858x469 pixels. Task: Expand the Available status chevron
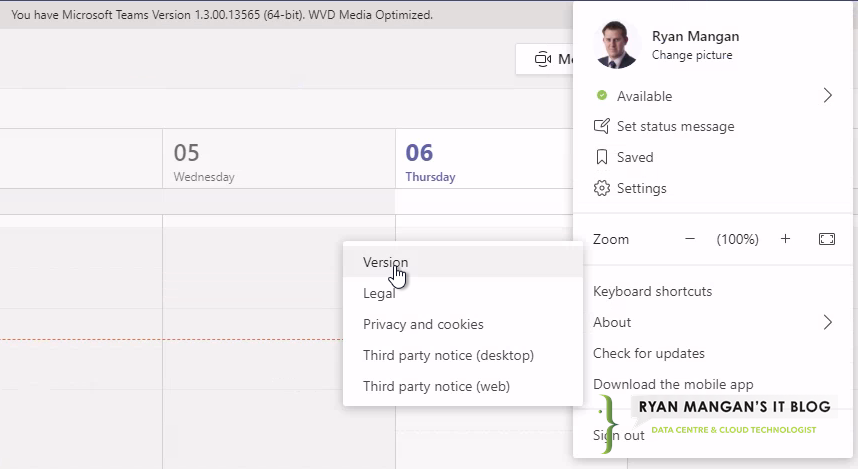coord(827,96)
